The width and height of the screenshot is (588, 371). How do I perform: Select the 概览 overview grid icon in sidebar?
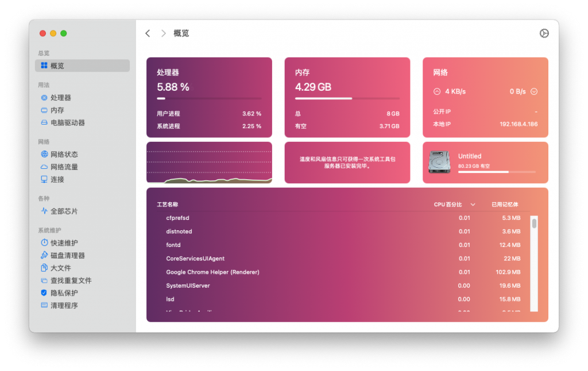tap(44, 65)
